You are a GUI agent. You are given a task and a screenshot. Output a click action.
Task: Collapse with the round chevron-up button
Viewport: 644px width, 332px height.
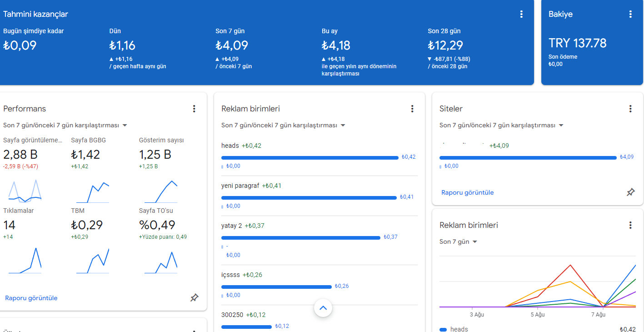coord(323,308)
